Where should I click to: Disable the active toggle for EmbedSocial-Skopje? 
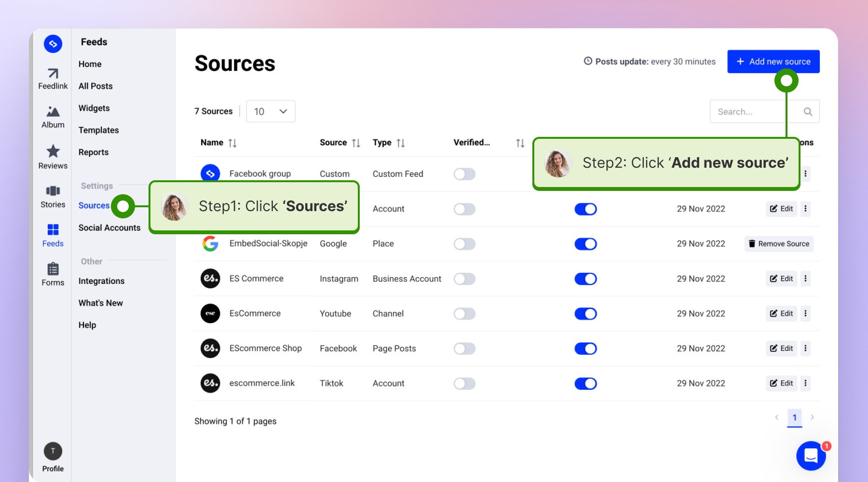[585, 243]
